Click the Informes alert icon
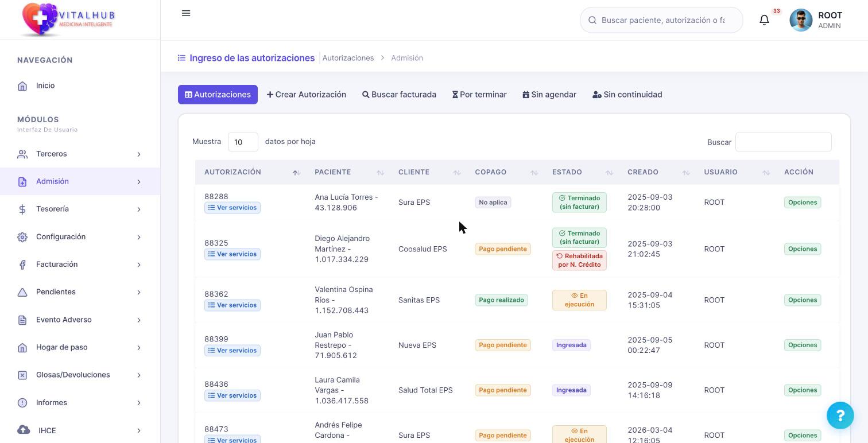Viewport: 868px width, 443px height. point(22,403)
